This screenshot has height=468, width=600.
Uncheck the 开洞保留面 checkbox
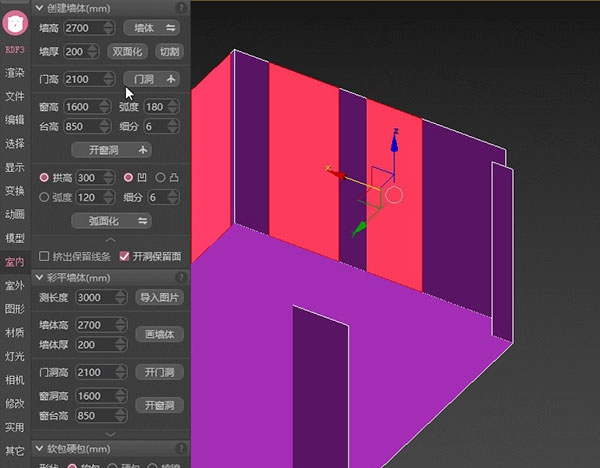point(124,256)
